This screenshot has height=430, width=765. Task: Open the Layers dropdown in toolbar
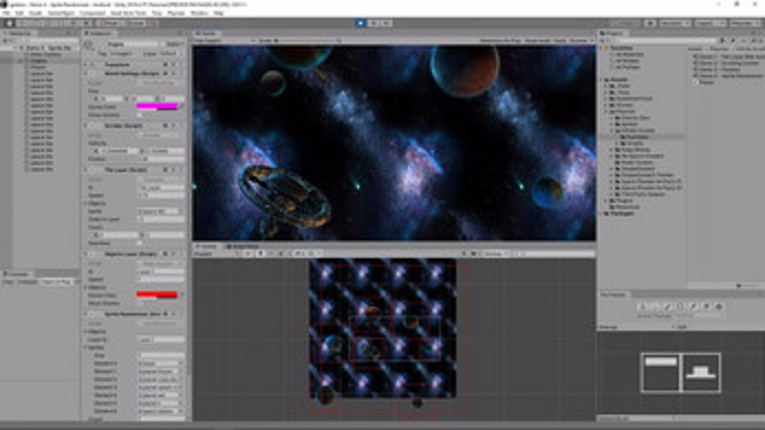[709, 23]
